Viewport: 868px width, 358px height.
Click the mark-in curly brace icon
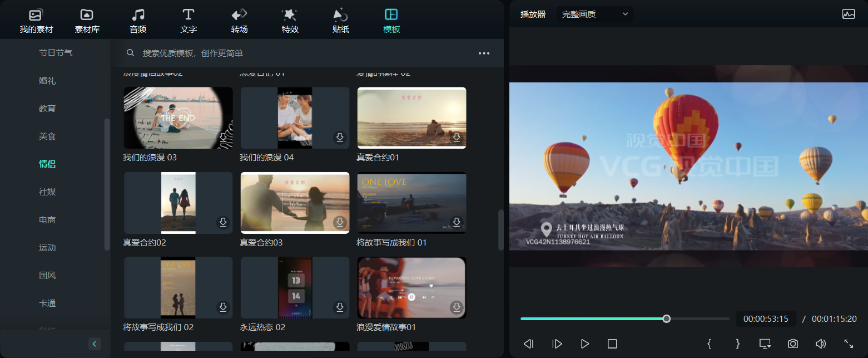coord(710,344)
